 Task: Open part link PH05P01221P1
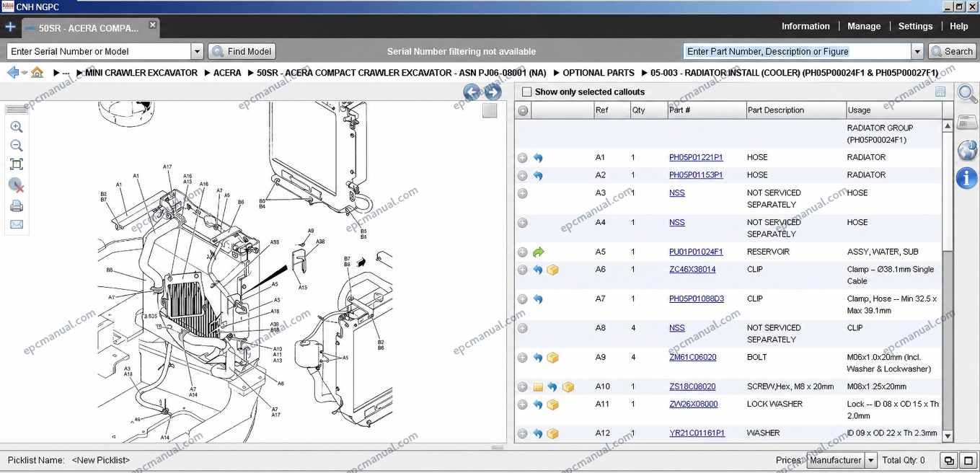(696, 157)
